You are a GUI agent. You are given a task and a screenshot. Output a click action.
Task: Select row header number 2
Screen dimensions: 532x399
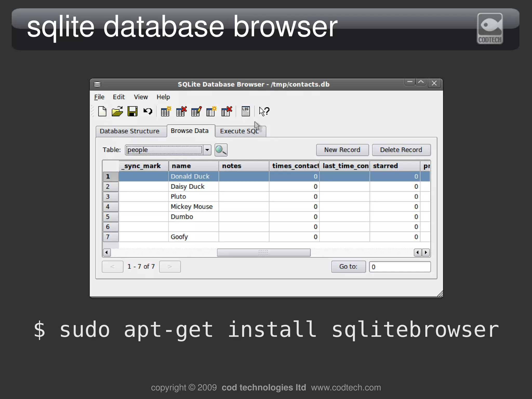(111, 186)
